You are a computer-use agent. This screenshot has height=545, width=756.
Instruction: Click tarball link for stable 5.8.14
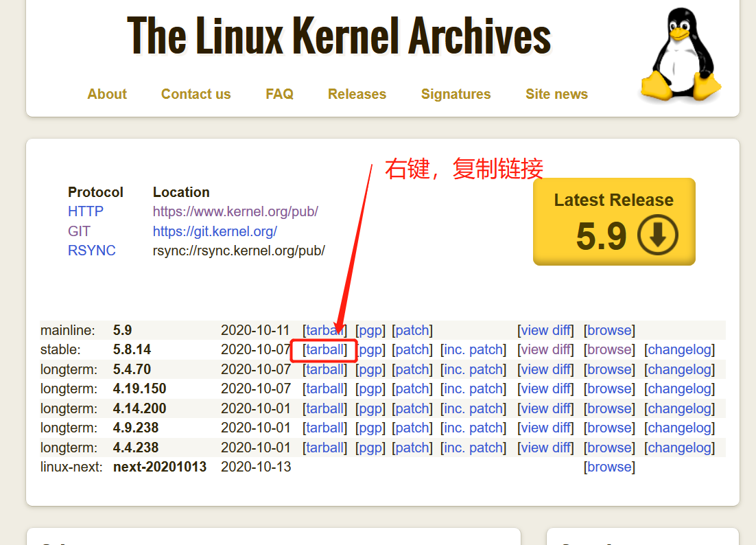coord(325,349)
